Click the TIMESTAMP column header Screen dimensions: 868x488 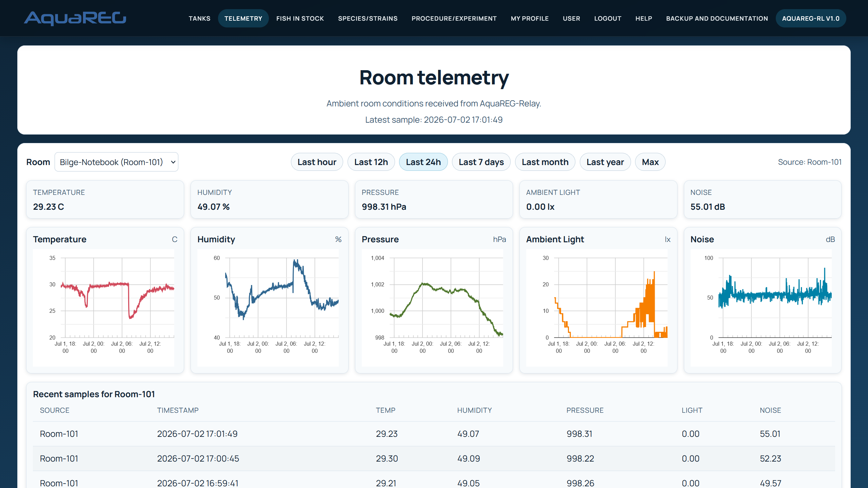(178, 410)
